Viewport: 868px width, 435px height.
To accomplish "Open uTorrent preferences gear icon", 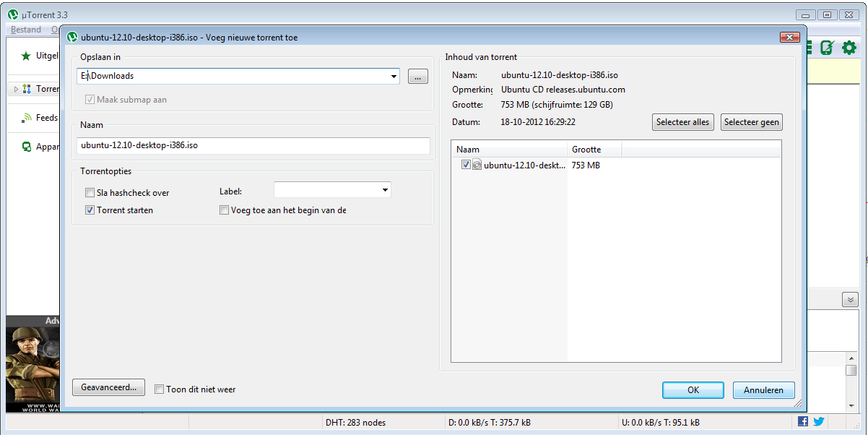I will [849, 48].
